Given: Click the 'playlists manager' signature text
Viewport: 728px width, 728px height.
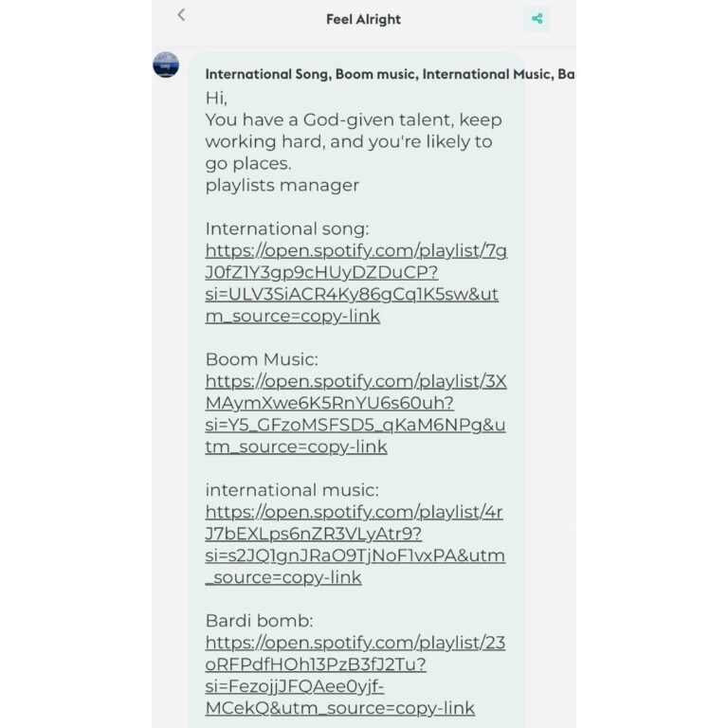Looking at the screenshot, I should click(282, 185).
